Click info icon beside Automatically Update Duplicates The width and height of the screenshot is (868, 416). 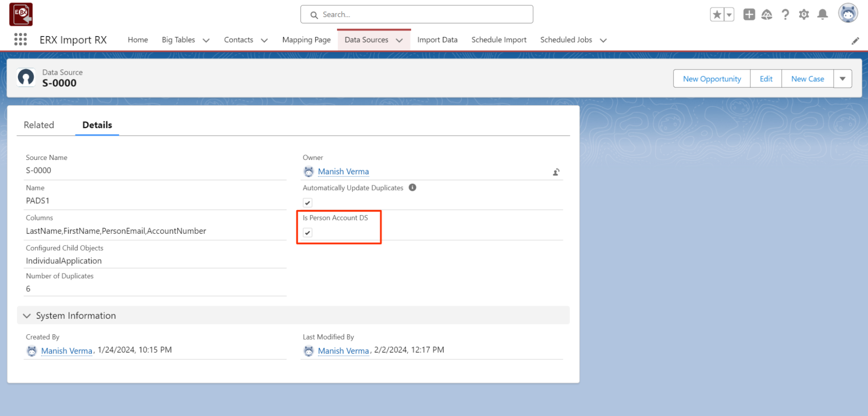pos(413,187)
